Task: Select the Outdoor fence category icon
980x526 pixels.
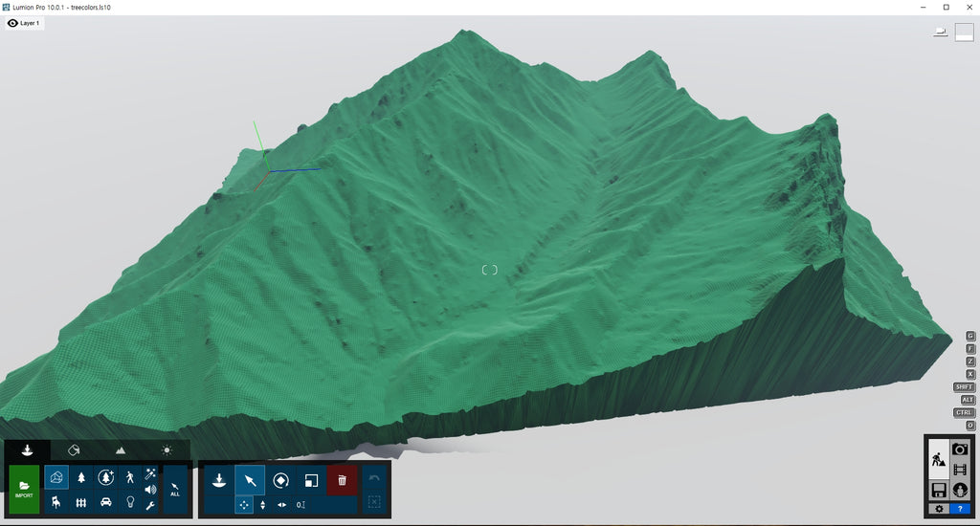Action: (81, 502)
